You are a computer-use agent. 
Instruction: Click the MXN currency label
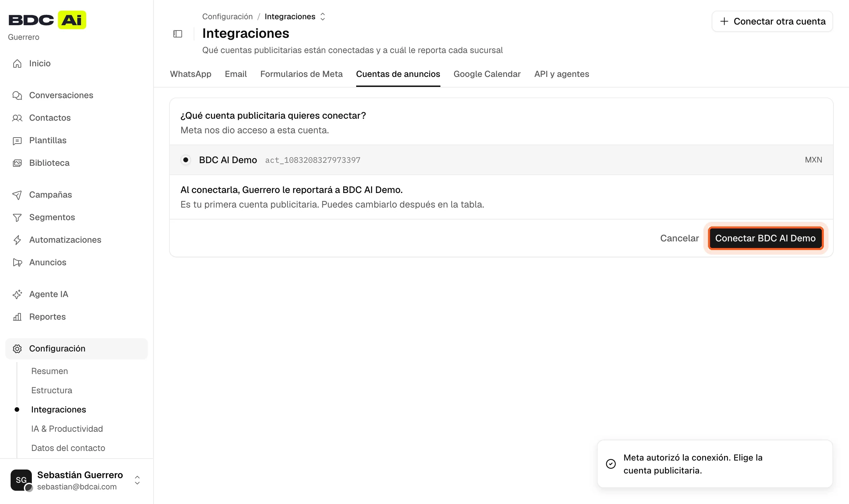(813, 160)
